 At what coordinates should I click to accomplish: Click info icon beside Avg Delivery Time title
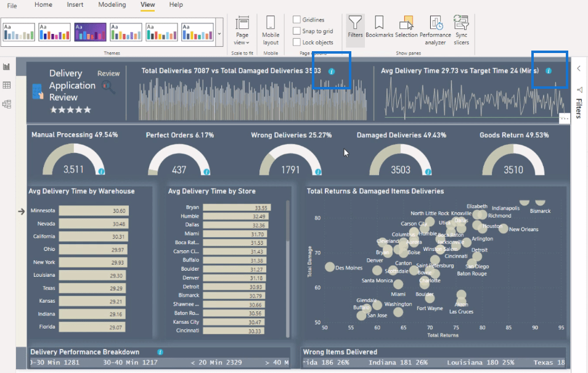click(549, 70)
